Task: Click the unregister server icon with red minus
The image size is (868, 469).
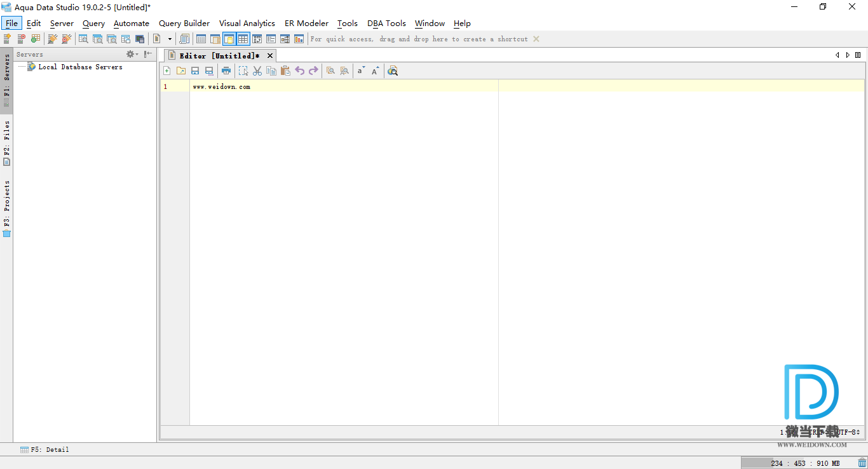Action: point(21,39)
